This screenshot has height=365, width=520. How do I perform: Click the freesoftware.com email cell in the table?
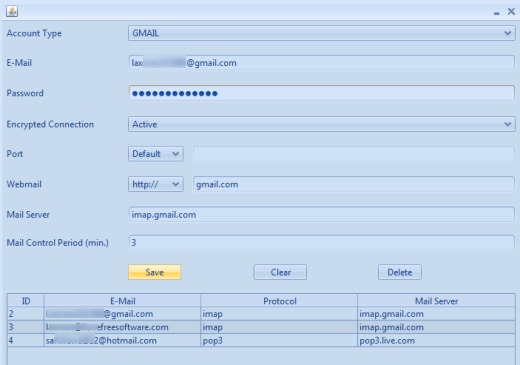(x=122, y=327)
